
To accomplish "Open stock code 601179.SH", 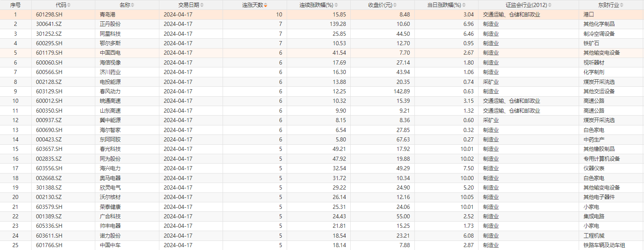I will [48, 53].
